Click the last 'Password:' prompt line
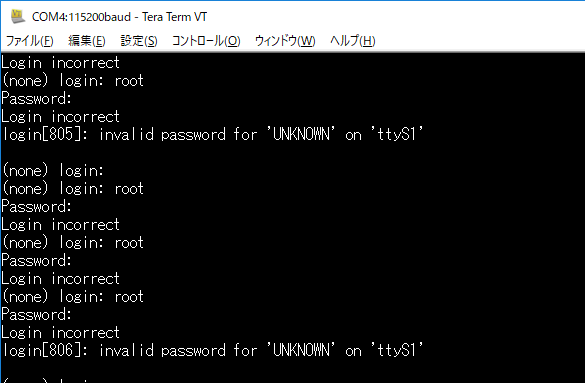The width and height of the screenshot is (585, 383). (x=36, y=314)
